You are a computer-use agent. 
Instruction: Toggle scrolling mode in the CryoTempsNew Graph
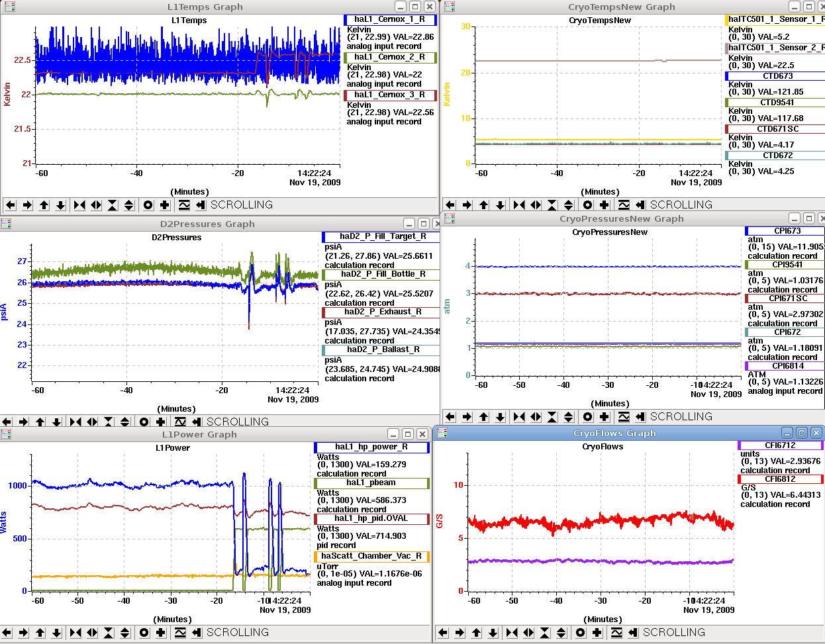pos(640,205)
